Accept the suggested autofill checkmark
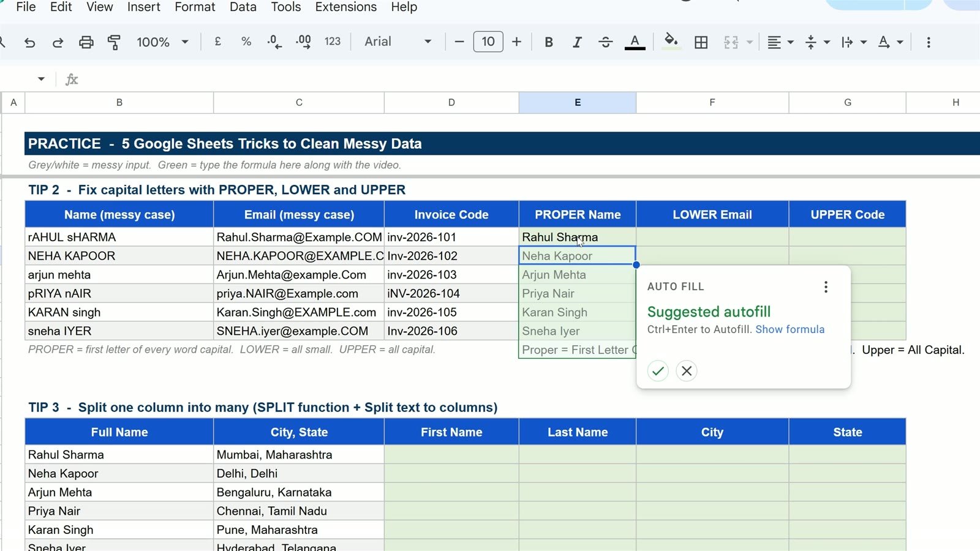The image size is (980, 551). point(658,371)
